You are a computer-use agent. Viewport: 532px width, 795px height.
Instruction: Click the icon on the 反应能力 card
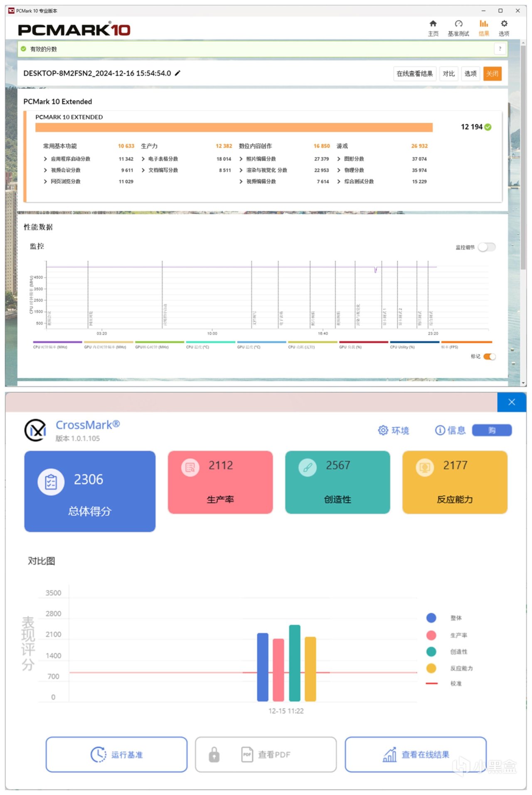click(425, 468)
